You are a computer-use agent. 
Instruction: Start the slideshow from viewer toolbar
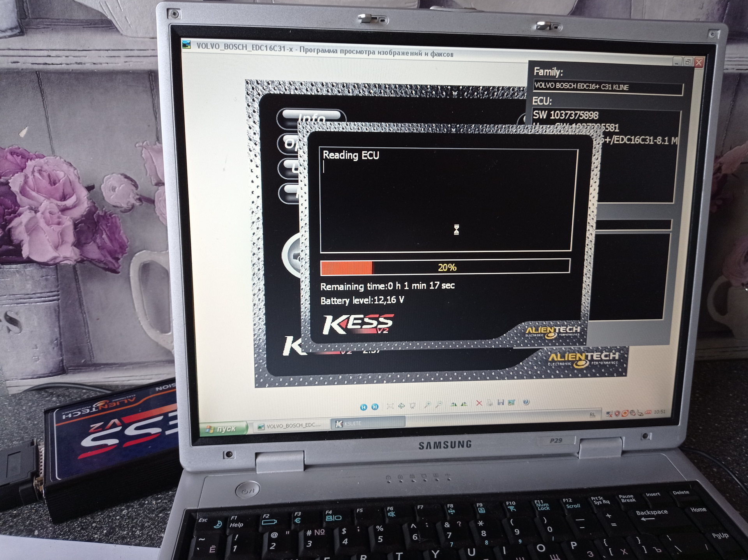(413, 406)
